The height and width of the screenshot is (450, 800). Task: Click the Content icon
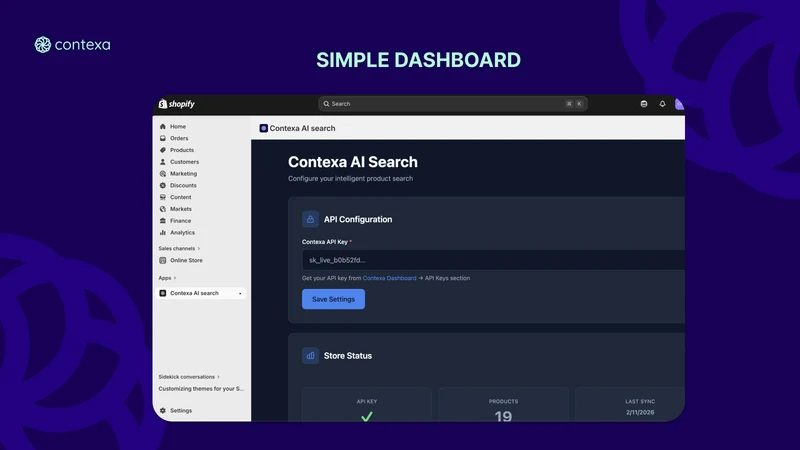click(163, 197)
